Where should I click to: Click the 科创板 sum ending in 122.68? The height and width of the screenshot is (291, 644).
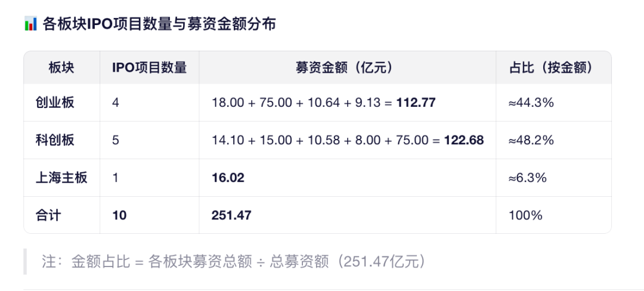(348, 140)
